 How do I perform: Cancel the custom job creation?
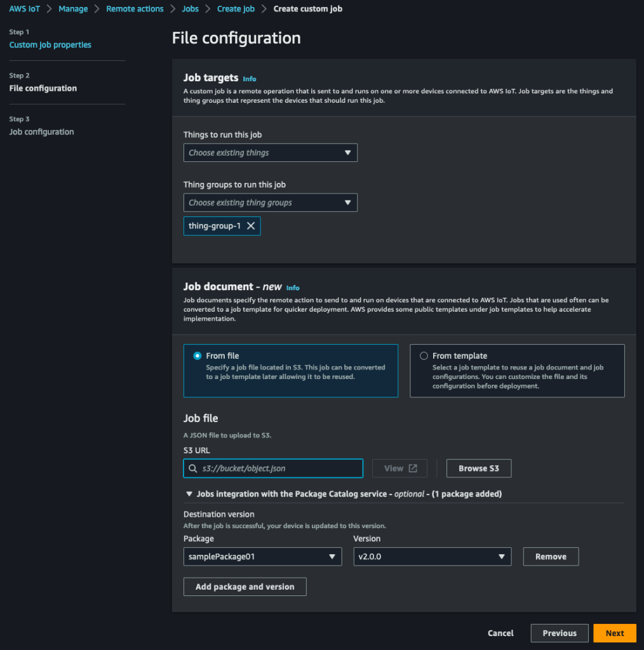coord(500,633)
